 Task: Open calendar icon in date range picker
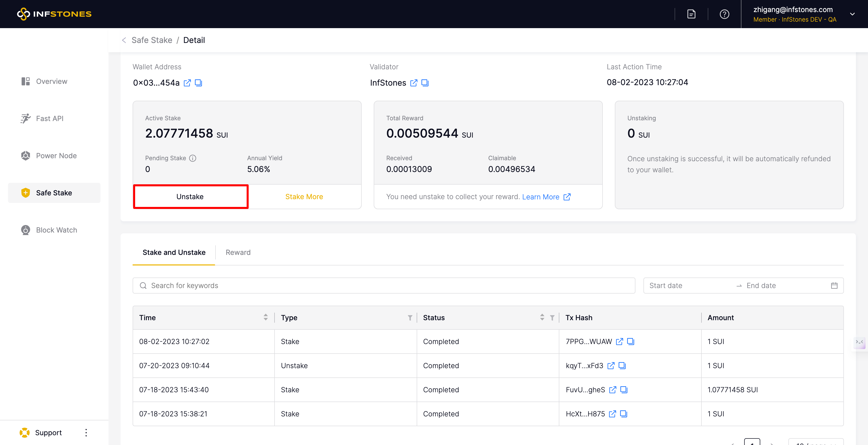tap(834, 285)
